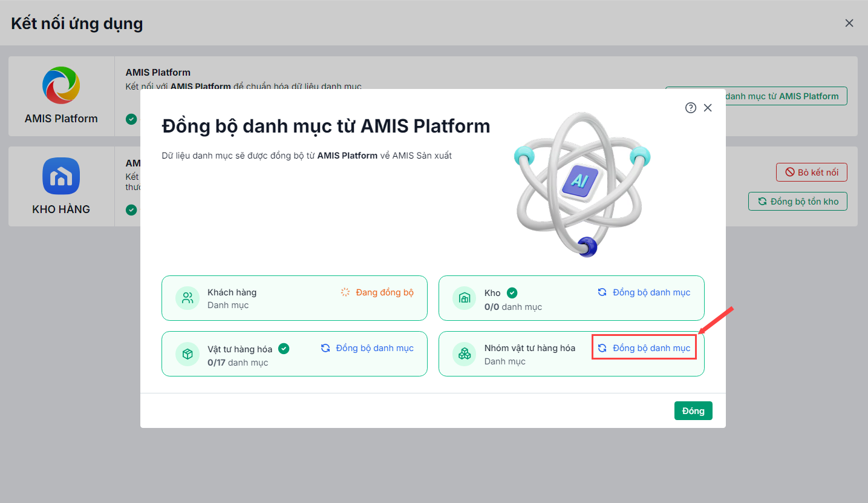The width and height of the screenshot is (868, 503).
Task: Click the central AI atom illustration
Action: (x=580, y=180)
